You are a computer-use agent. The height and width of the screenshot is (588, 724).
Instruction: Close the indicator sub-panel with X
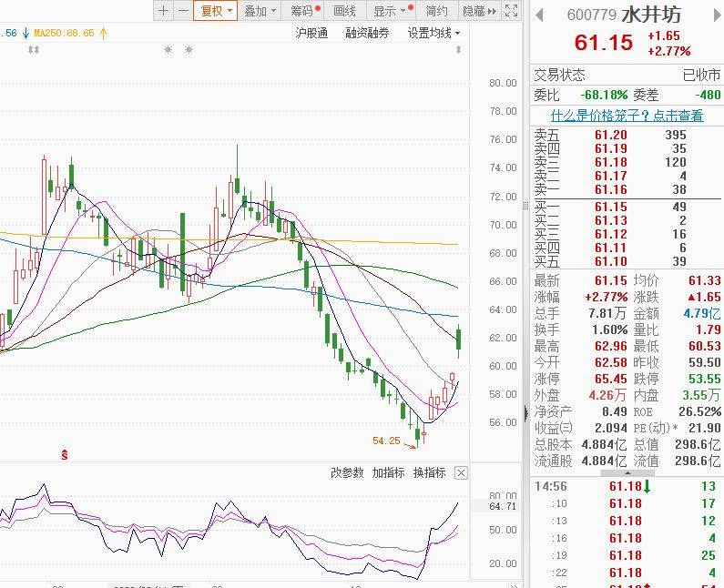pyautogui.click(x=461, y=472)
